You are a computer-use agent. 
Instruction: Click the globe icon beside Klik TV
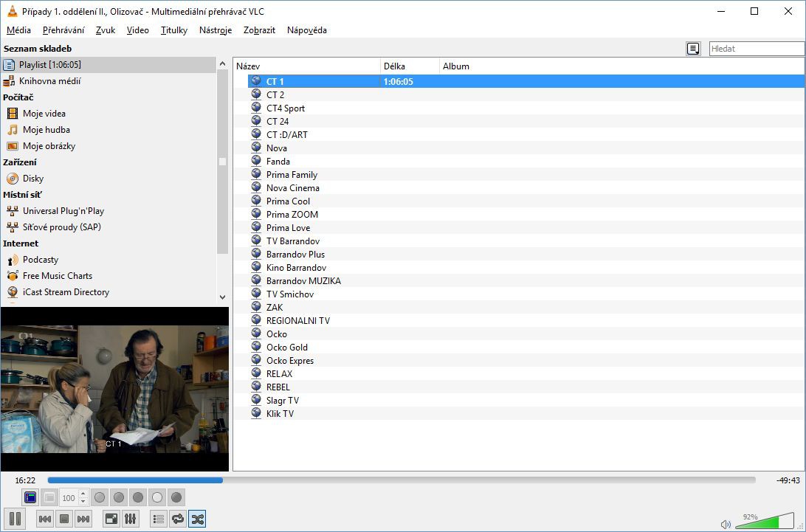(x=256, y=414)
